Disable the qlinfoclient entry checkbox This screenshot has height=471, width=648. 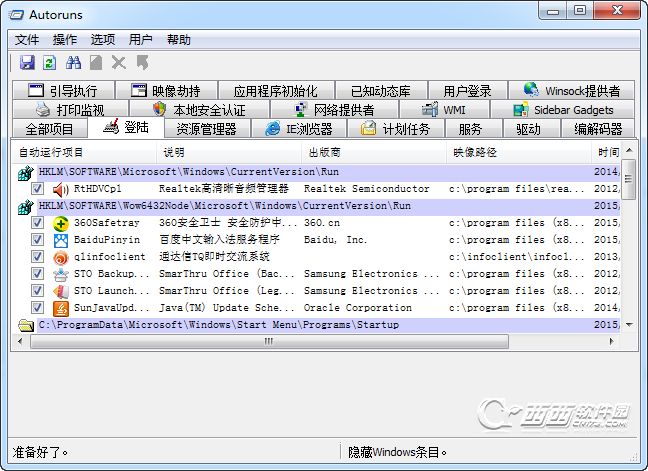tap(37, 257)
